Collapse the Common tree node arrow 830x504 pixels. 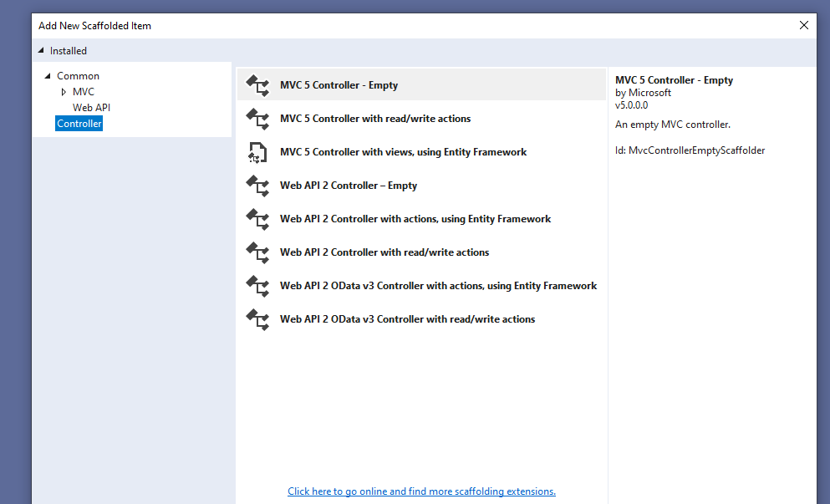48,76
